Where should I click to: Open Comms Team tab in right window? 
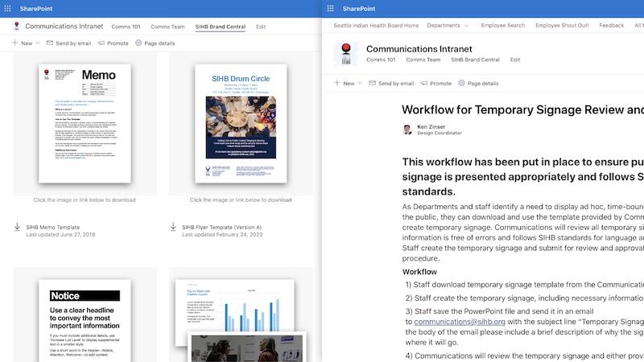[423, 60]
